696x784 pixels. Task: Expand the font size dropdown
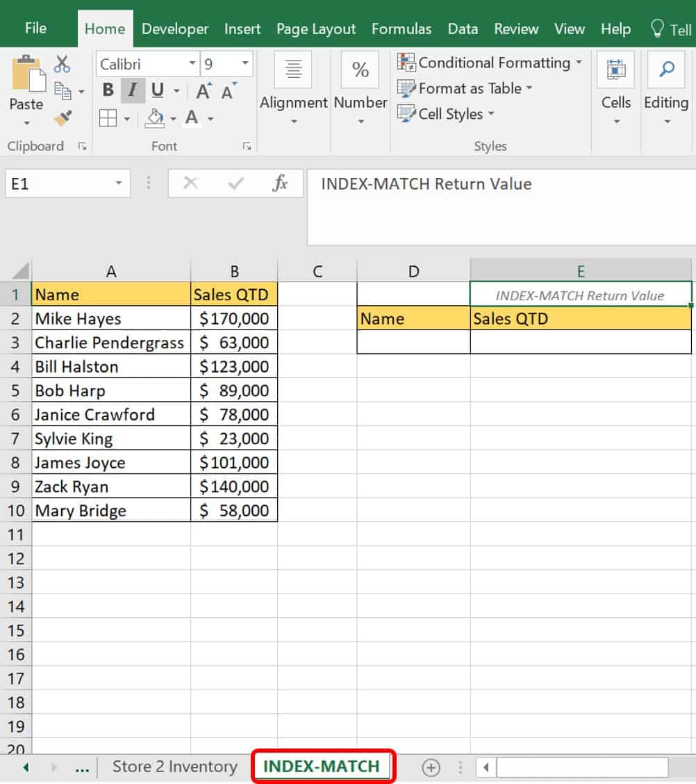click(x=245, y=63)
